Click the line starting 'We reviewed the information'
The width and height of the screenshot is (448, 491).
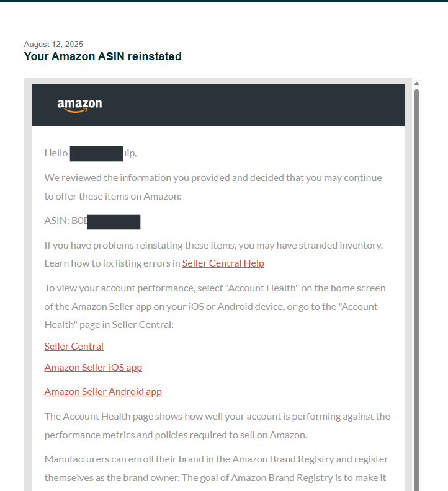[213, 178]
